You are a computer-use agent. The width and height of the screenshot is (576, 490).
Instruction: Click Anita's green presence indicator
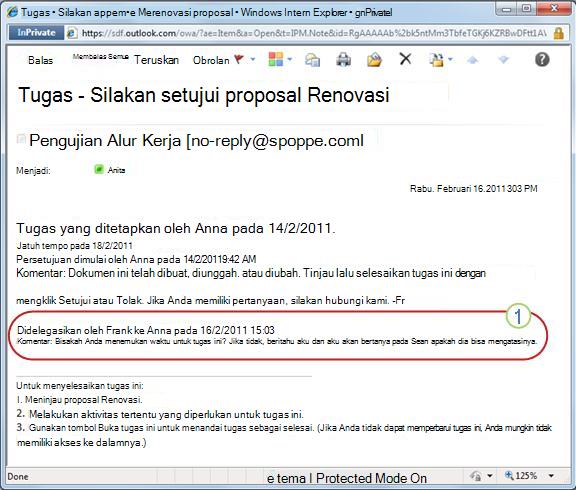click(99, 169)
